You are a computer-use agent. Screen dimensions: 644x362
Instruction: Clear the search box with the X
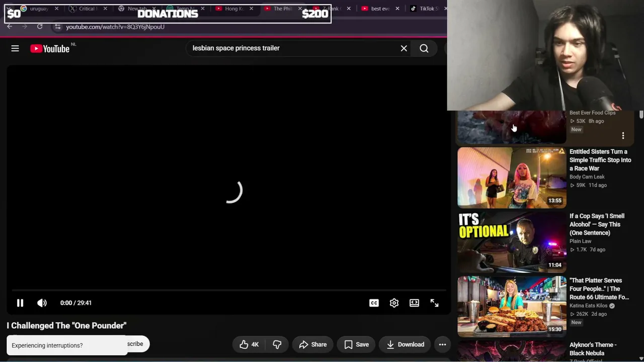coord(404,48)
